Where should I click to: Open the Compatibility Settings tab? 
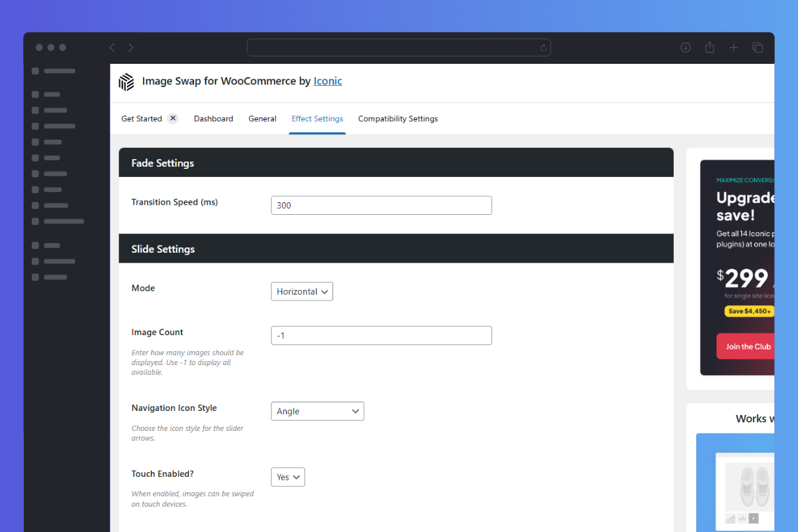click(398, 119)
